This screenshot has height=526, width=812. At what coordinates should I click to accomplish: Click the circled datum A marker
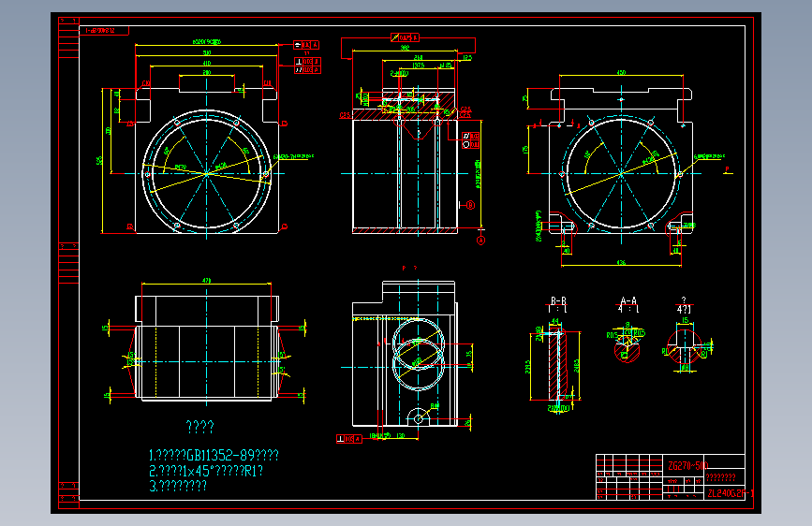point(480,241)
